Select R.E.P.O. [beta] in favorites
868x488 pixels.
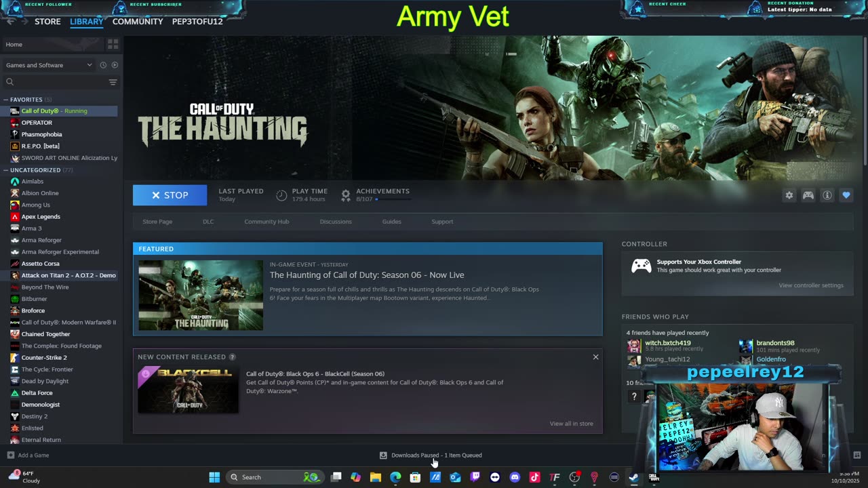(40, 146)
